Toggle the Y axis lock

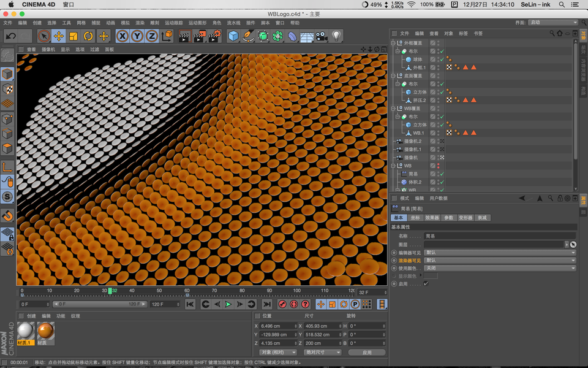[137, 36]
